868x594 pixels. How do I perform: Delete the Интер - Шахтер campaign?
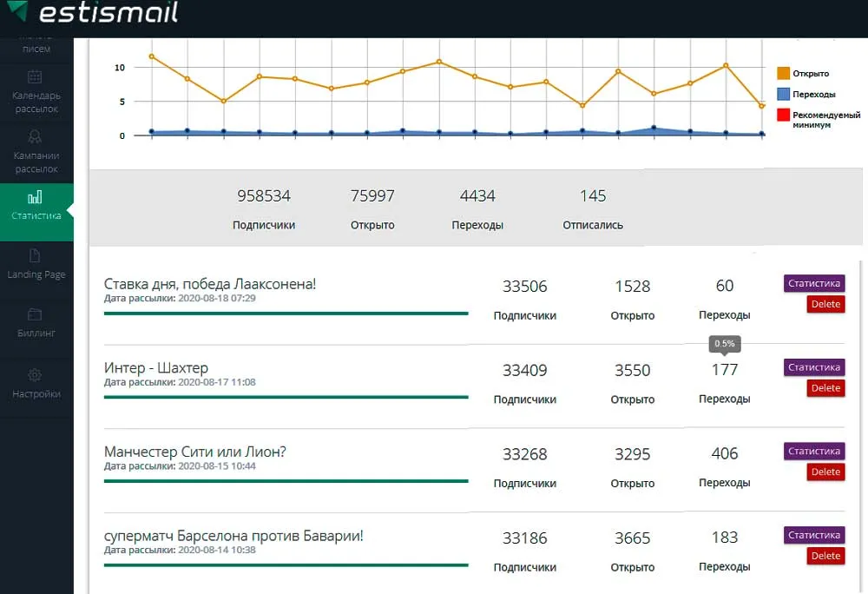pyautogui.click(x=825, y=388)
